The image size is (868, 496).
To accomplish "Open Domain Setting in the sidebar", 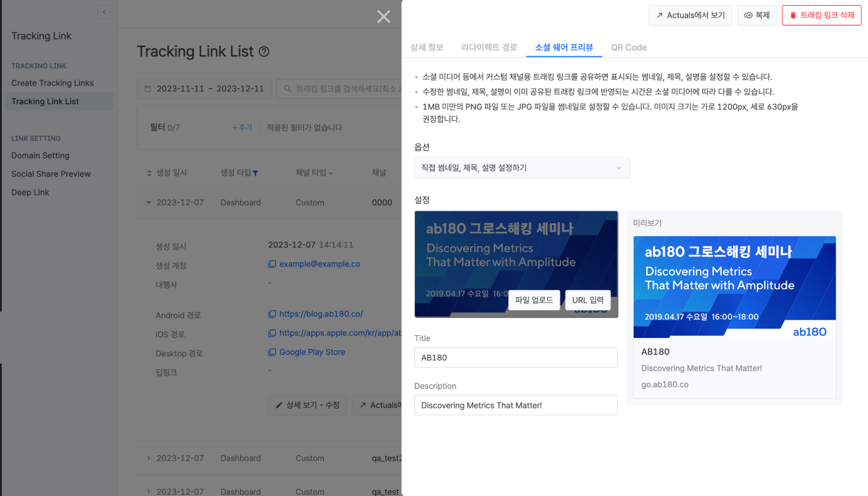I will (40, 156).
